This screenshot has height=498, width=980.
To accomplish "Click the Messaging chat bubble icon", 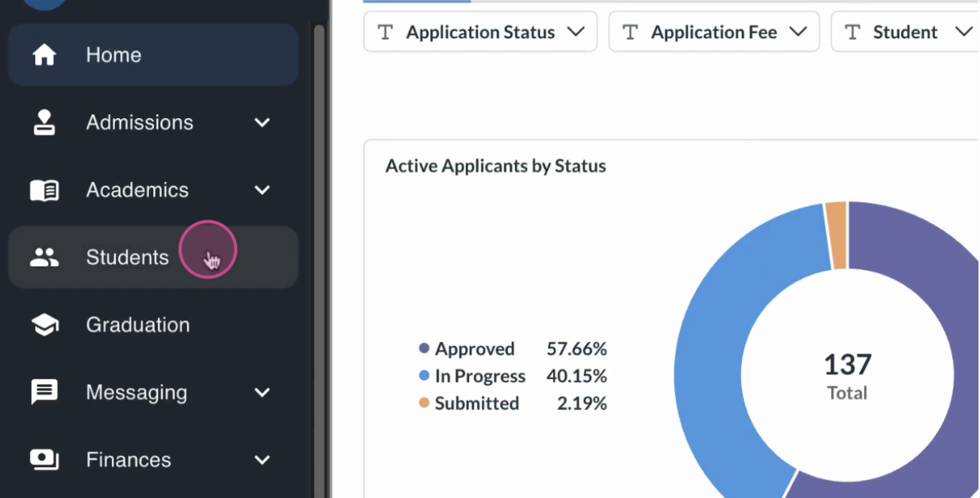I will click(x=44, y=393).
